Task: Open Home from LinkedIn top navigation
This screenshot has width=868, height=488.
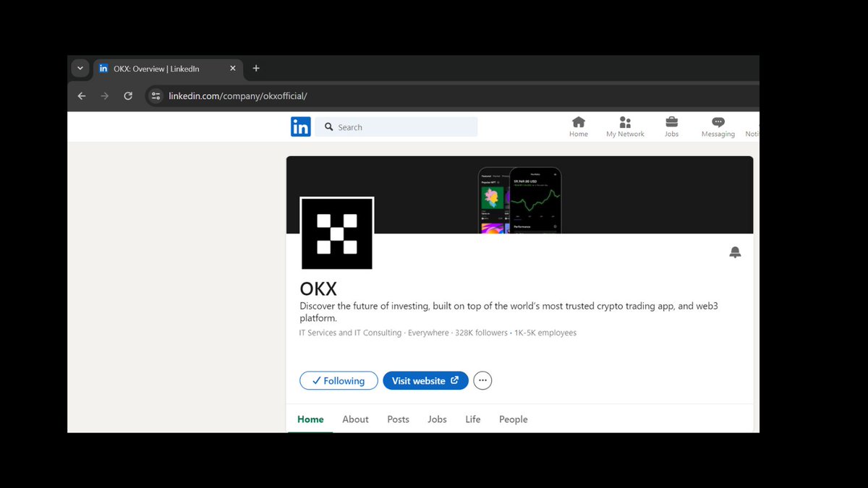Action: (579, 127)
